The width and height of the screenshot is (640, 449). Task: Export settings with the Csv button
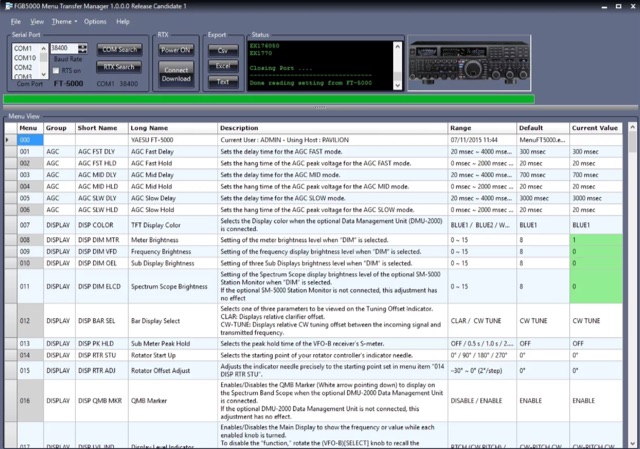tap(223, 48)
